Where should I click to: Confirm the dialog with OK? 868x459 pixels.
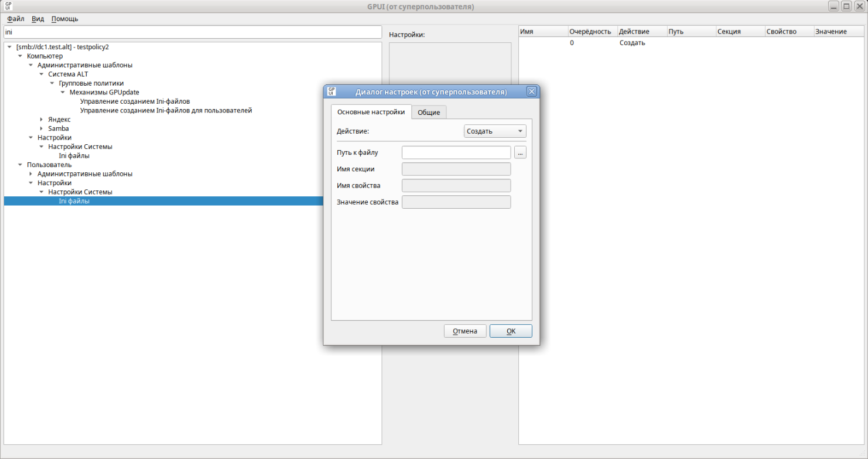point(511,331)
